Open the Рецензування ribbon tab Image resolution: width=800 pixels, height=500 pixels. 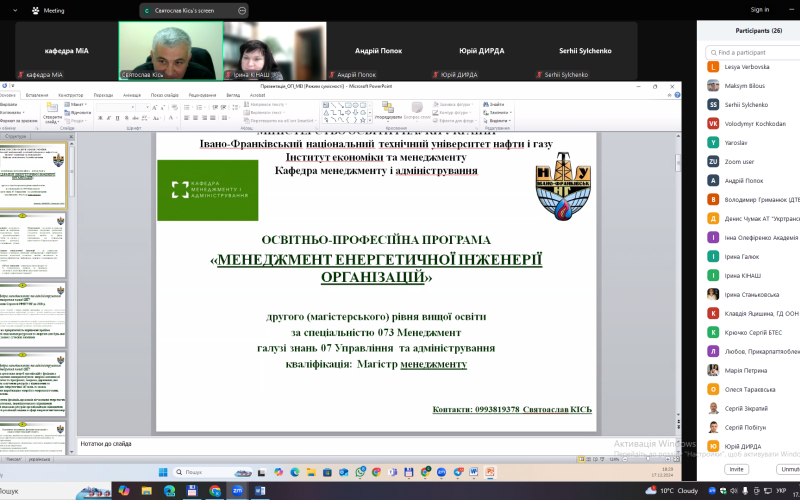[203, 95]
